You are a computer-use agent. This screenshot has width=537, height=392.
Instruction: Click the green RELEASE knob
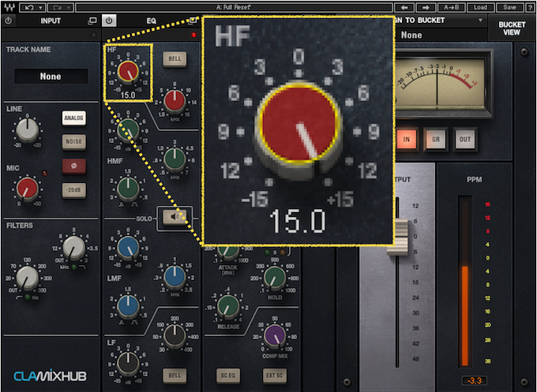(x=227, y=307)
